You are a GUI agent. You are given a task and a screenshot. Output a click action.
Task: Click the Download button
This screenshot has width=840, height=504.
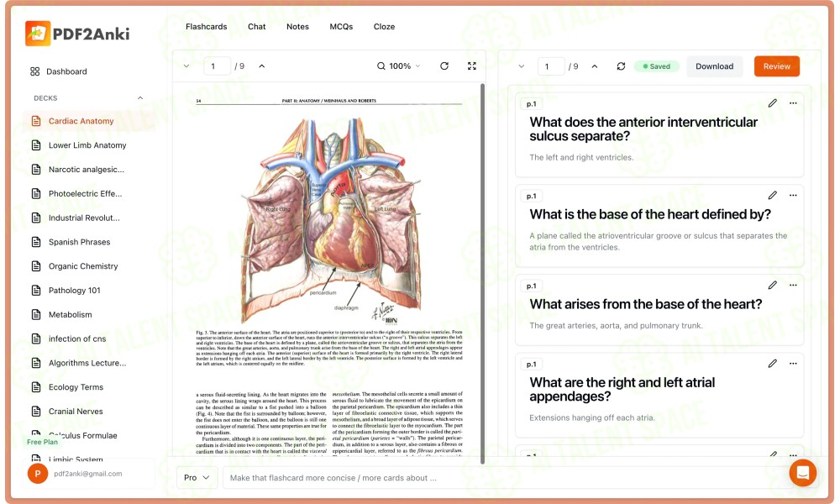(x=715, y=66)
